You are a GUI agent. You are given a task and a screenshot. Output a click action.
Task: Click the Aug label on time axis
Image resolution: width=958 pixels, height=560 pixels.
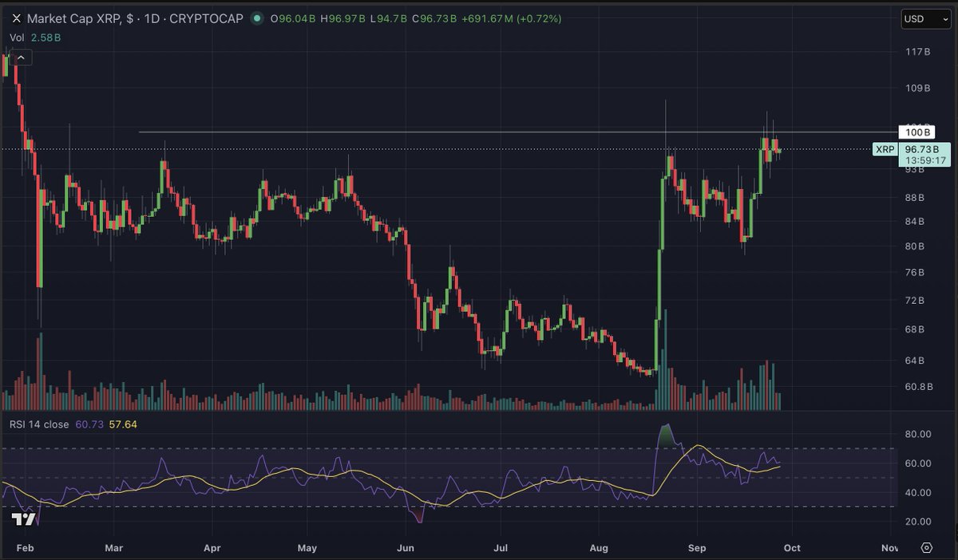600,548
